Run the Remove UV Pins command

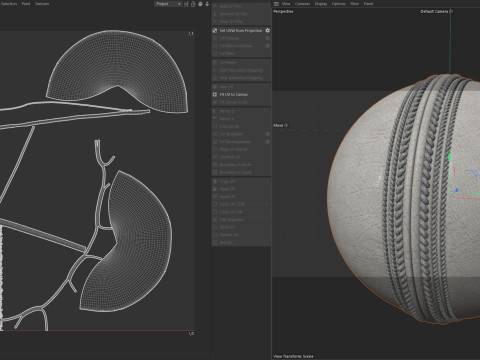(241, 14)
